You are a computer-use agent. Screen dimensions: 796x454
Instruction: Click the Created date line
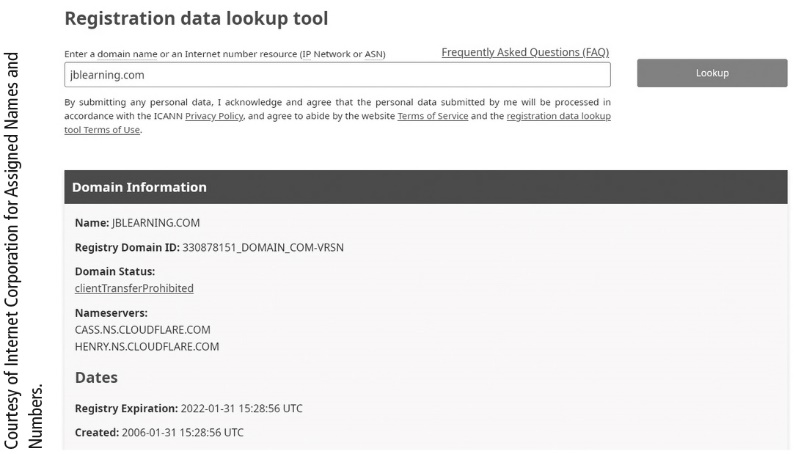158,432
